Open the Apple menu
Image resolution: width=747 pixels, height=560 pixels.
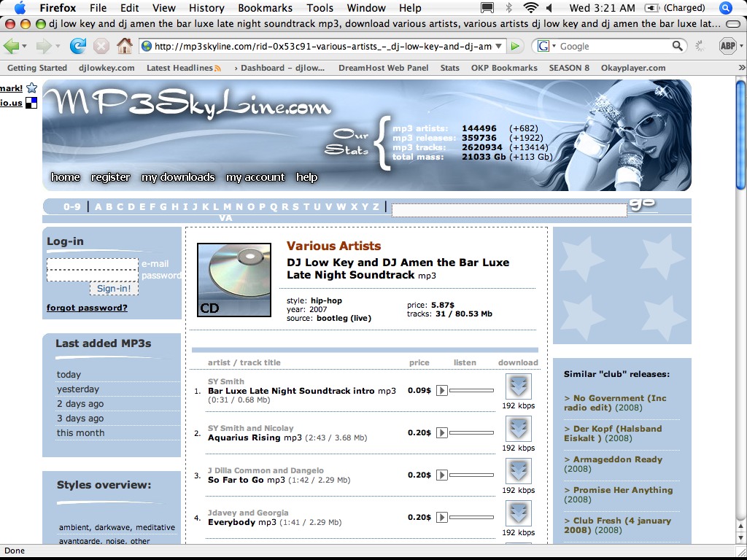coord(20,8)
